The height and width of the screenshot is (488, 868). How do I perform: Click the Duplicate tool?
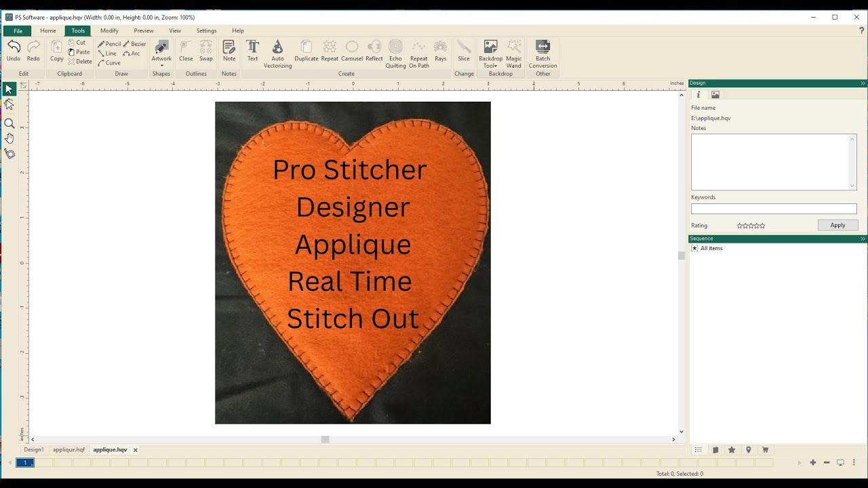point(307,51)
